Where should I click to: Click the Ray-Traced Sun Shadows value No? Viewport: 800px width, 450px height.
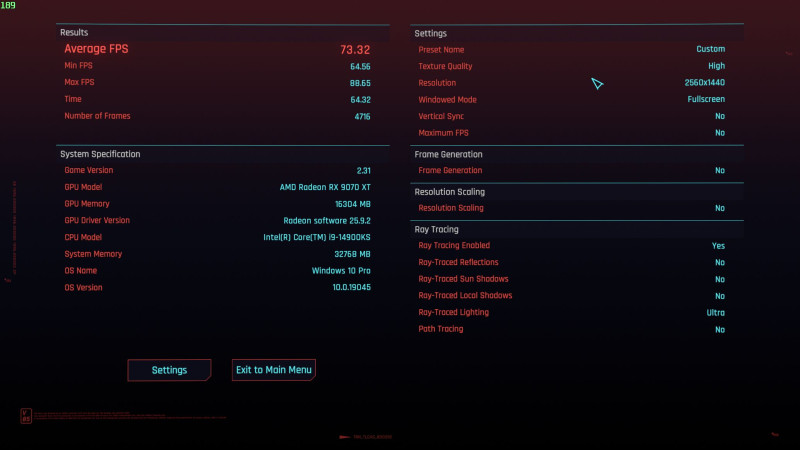pyautogui.click(x=720, y=280)
